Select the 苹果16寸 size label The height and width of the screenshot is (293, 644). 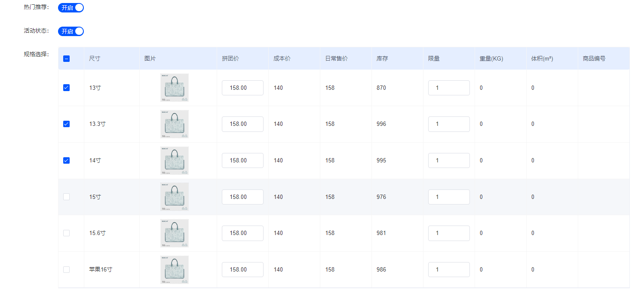click(x=101, y=269)
